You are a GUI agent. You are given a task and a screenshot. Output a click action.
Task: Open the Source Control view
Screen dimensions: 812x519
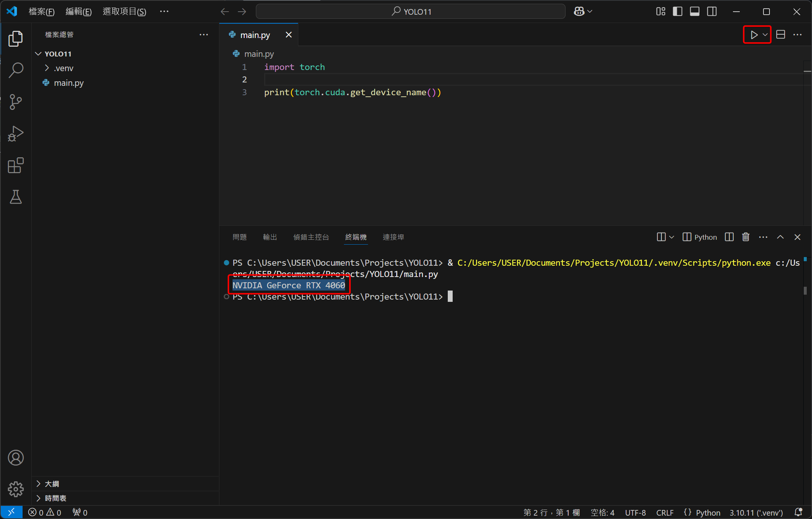(x=15, y=102)
